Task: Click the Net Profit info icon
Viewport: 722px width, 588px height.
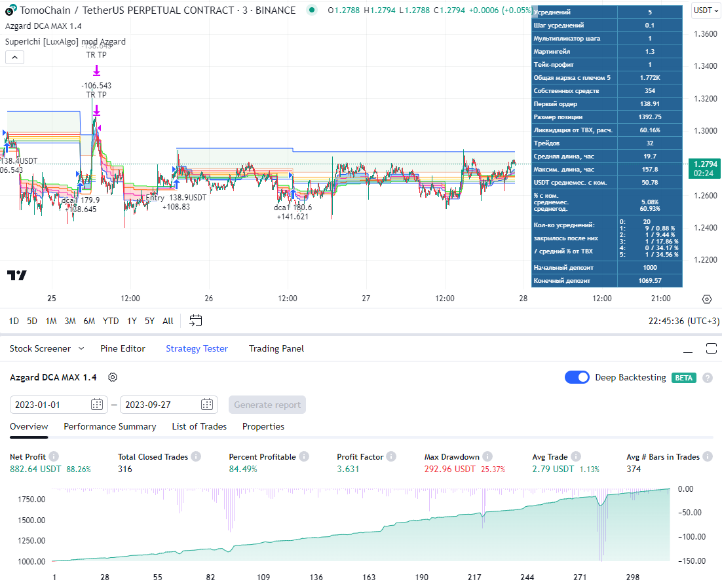Action: point(54,456)
